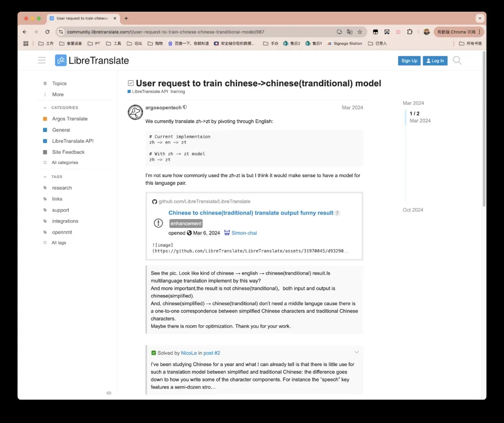This screenshot has width=504, height=423.
Task: Go forward with the browser forward arrow
Action: pos(36,32)
